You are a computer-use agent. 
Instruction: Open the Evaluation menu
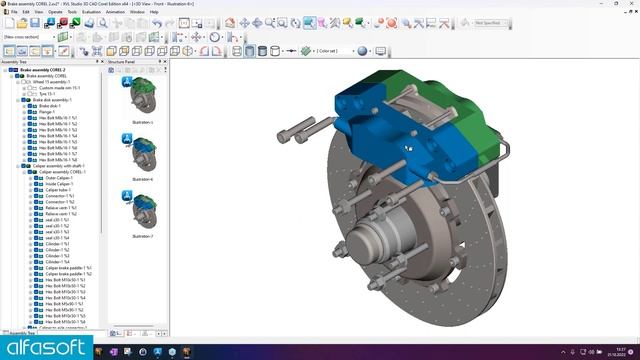pos(91,12)
